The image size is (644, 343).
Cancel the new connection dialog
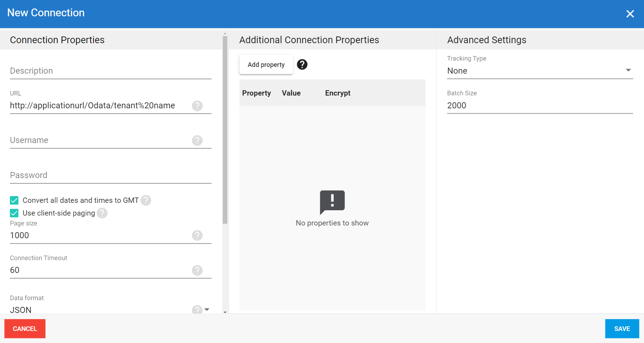pos(25,329)
